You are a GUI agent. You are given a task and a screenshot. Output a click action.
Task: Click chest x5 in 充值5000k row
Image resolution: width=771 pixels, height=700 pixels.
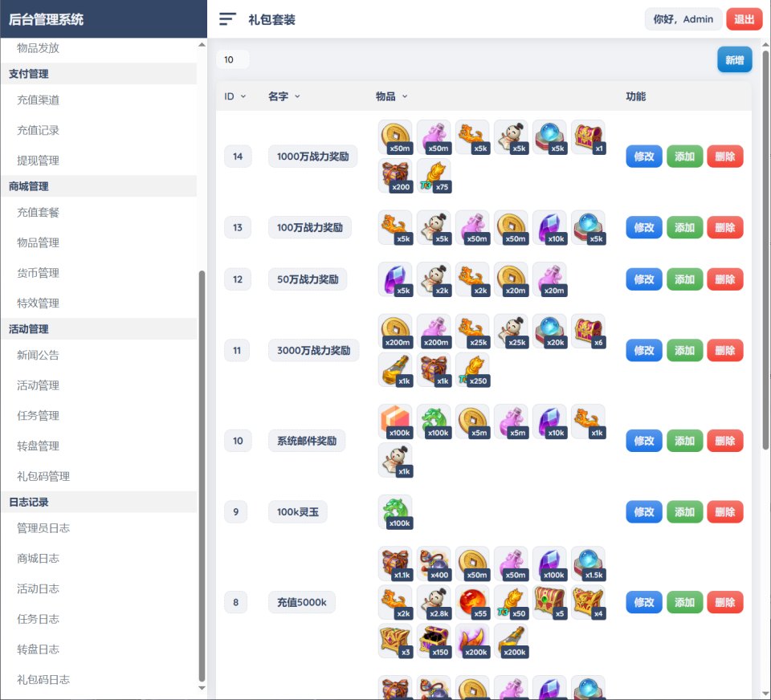pyautogui.click(x=549, y=602)
